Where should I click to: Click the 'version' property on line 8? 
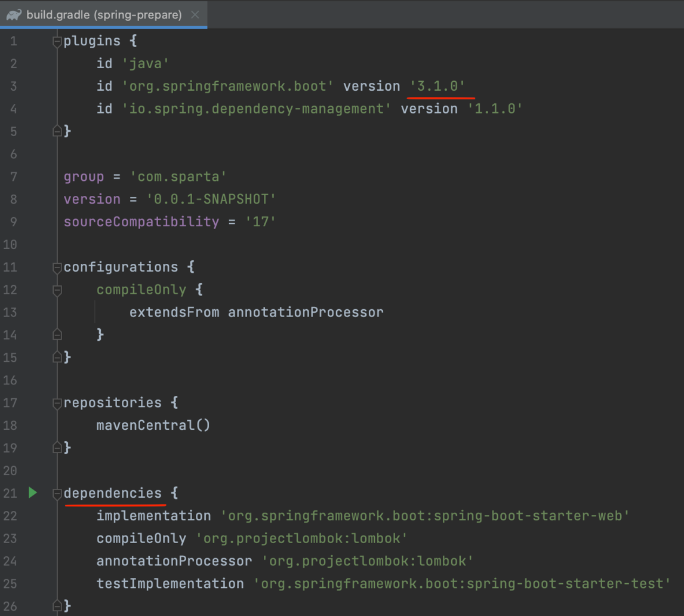click(x=92, y=199)
